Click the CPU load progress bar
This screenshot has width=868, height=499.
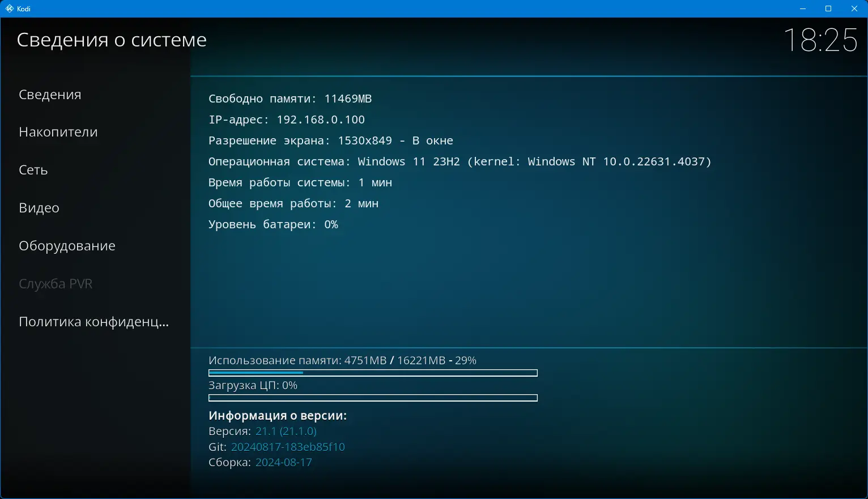point(373,398)
